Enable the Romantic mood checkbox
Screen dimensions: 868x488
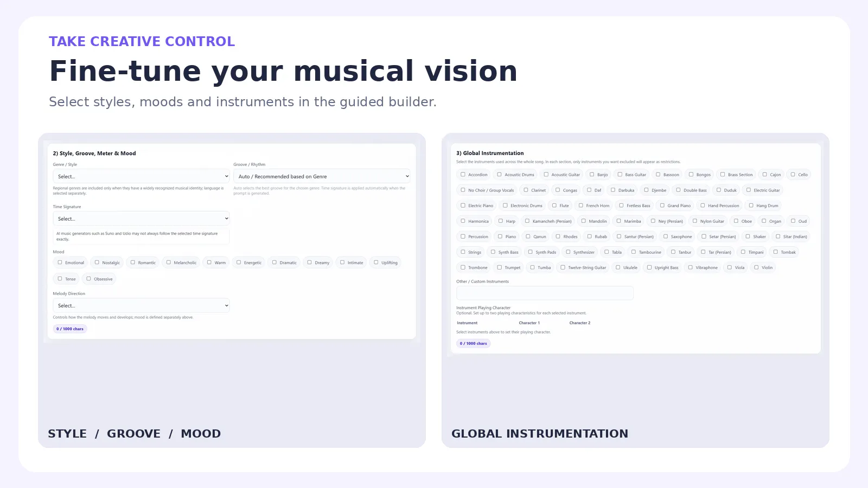pos(133,262)
